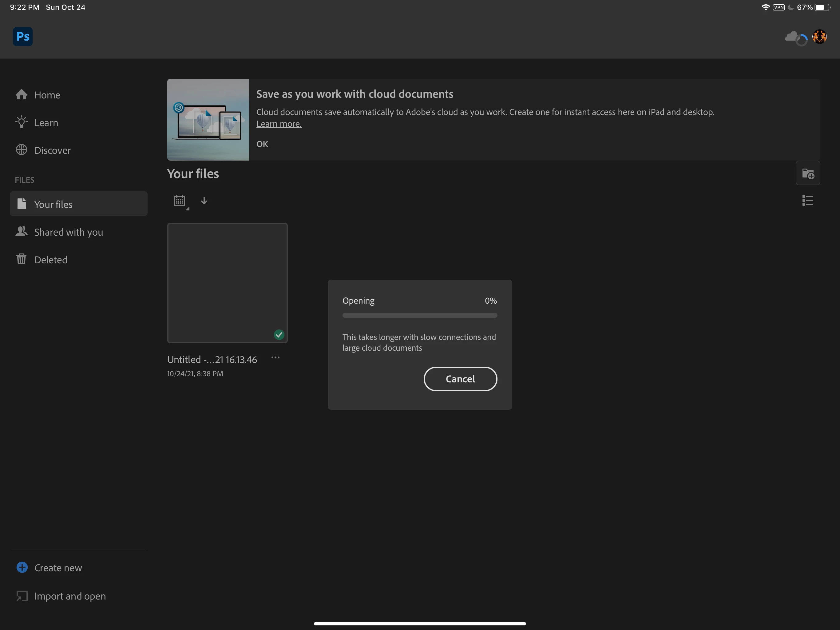
Task: Click the new folder icon
Action: pos(808,173)
